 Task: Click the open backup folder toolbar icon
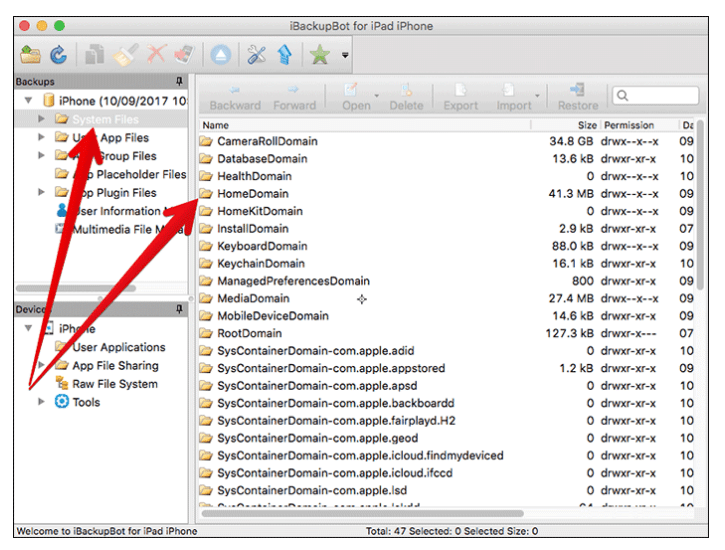coord(30,56)
